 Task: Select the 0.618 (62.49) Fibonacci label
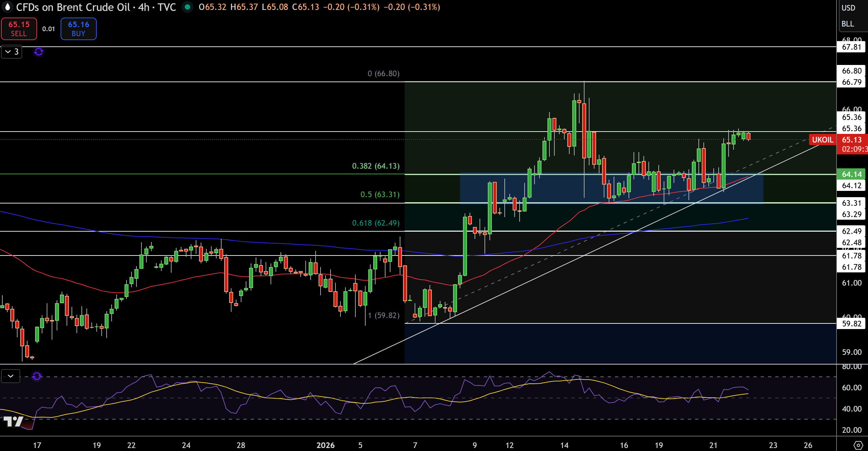click(x=376, y=223)
